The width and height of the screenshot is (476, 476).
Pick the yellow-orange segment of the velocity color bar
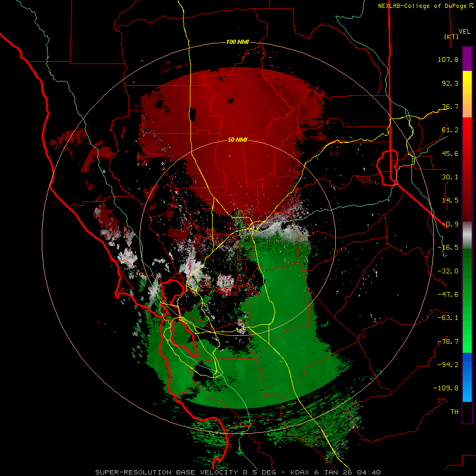click(x=467, y=94)
